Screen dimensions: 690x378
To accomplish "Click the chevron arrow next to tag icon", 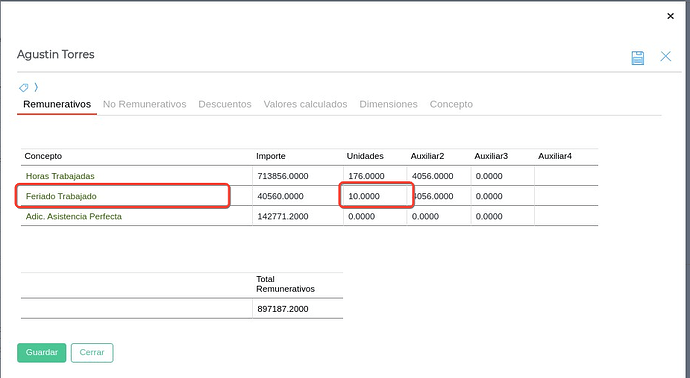I will [x=36, y=87].
